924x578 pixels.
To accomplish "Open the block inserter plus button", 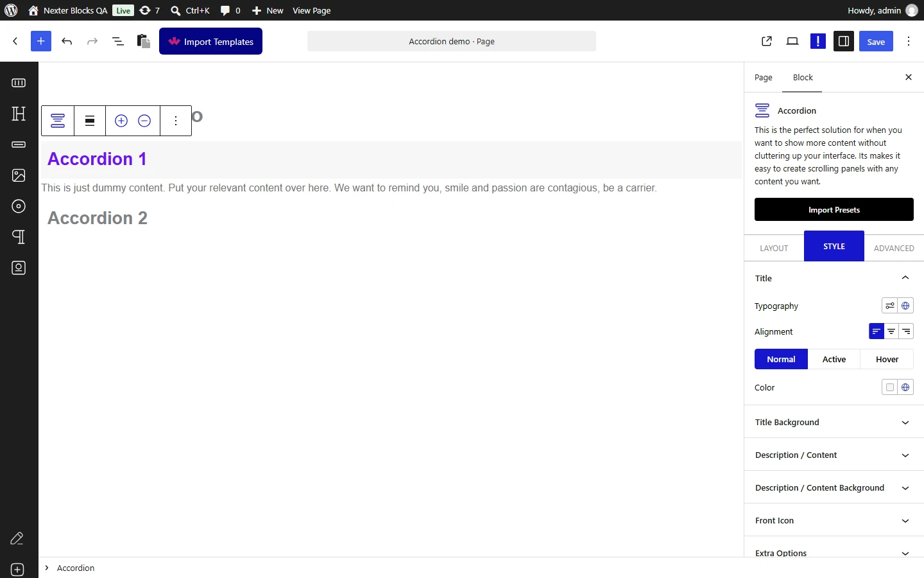I will (41, 41).
